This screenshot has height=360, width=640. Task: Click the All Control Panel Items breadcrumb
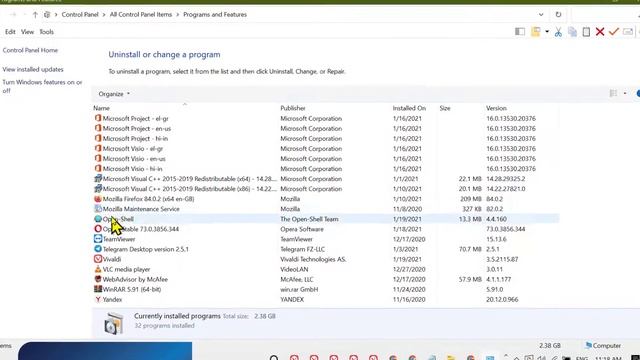(x=141, y=15)
